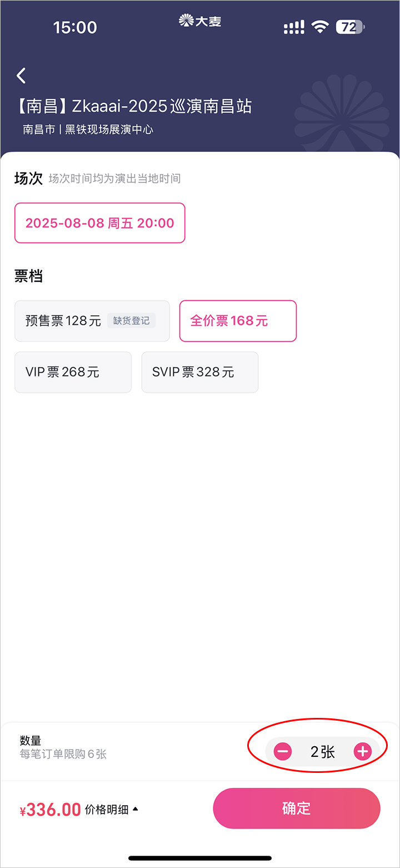Select the 2025-08-08 周五 20:00 session
Image resolution: width=400 pixels, height=868 pixels.
pyautogui.click(x=99, y=223)
